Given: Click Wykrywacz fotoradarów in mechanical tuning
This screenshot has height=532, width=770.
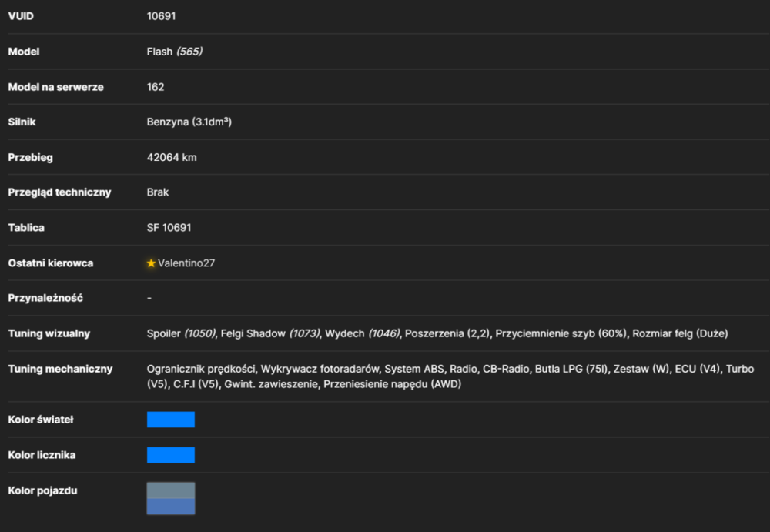Looking at the screenshot, I should 320,369.
